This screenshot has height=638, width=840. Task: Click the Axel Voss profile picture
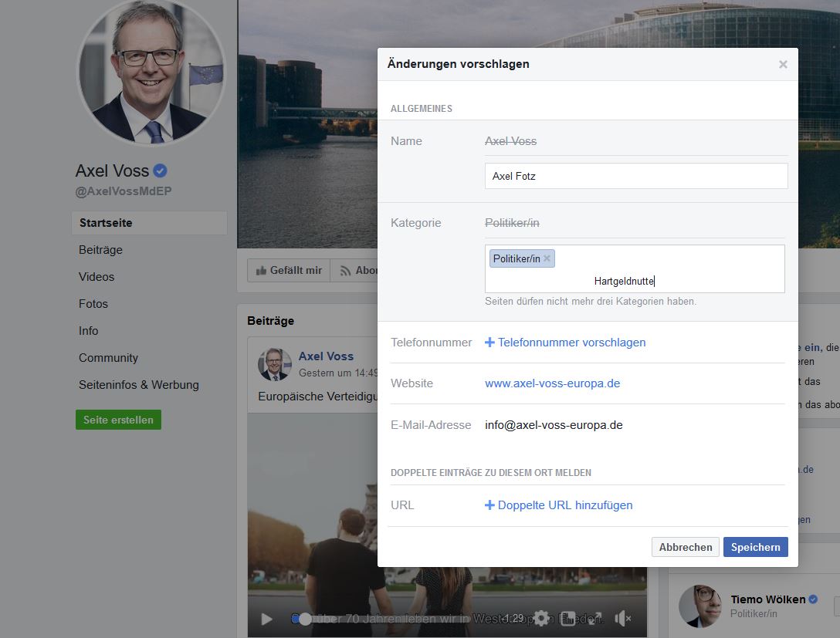(151, 72)
